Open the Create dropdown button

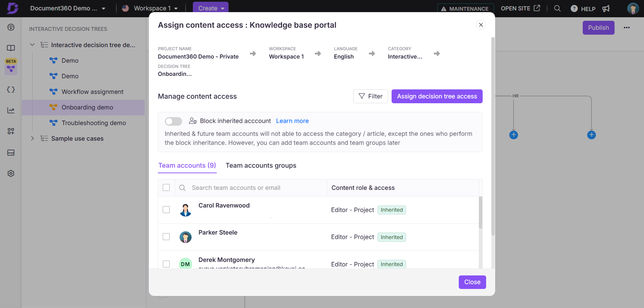pos(211,8)
